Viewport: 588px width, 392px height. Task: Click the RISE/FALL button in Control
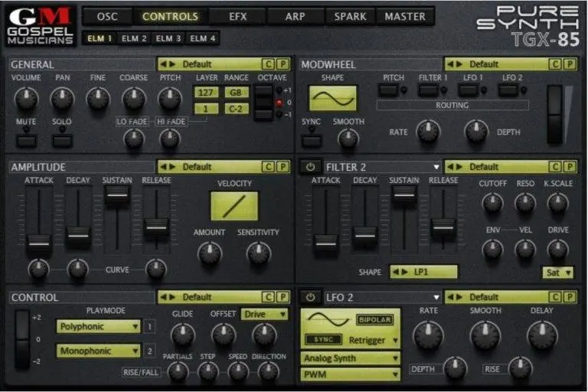pos(141,372)
